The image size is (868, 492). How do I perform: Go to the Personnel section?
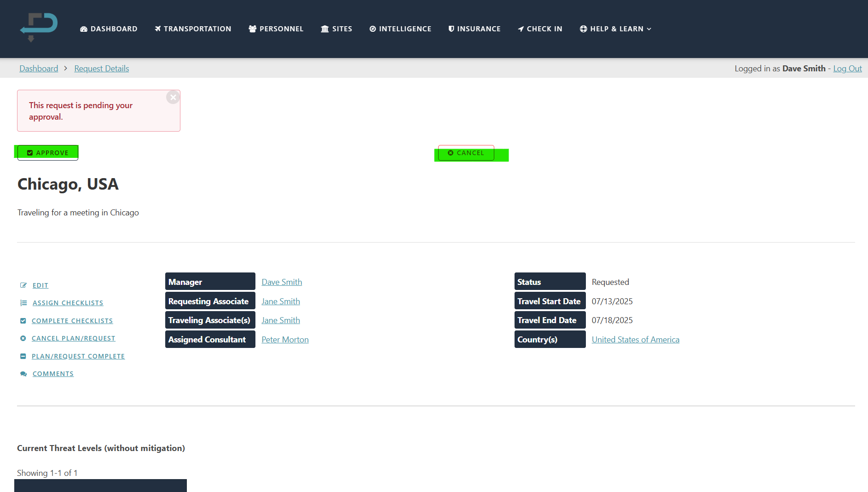(x=276, y=29)
